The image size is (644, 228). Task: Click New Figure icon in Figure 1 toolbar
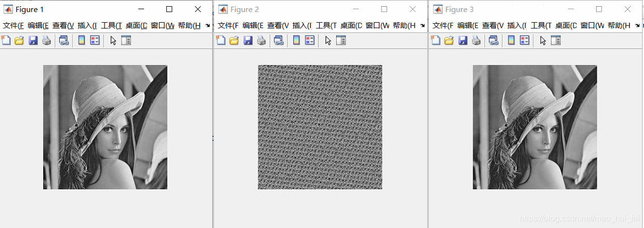pyautogui.click(x=6, y=40)
